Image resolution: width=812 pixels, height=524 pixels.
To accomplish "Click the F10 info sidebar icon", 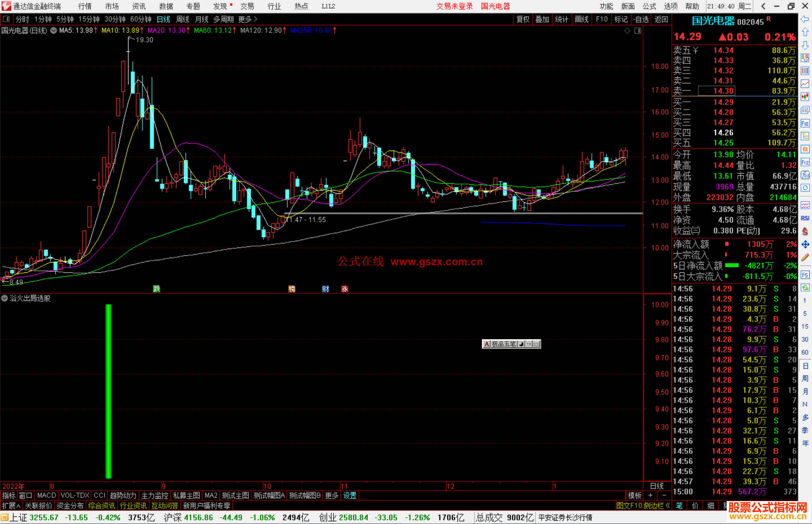I will click(805, 123).
